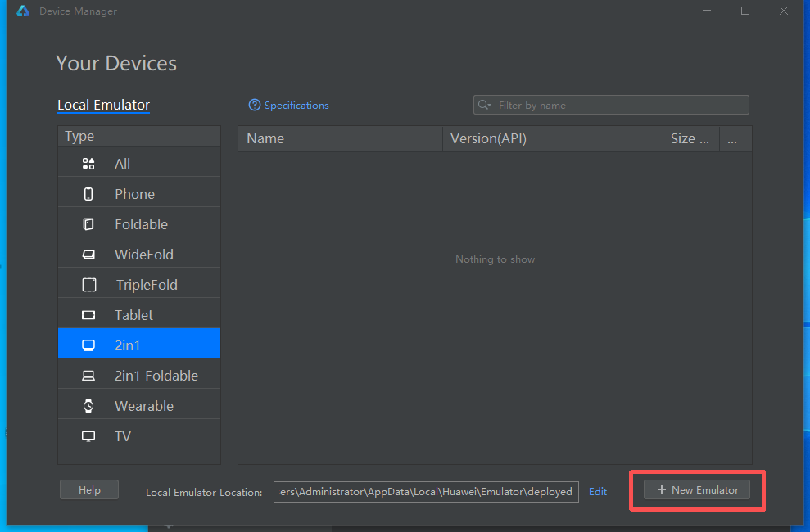The width and height of the screenshot is (810, 532).
Task: Click the New Emulator button
Action: (x=697, y=490)
